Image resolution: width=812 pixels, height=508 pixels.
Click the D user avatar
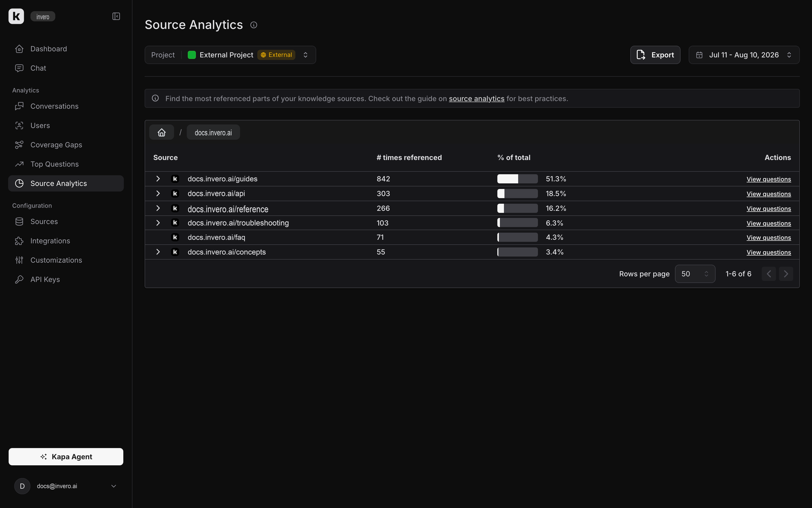coord(22,486)
